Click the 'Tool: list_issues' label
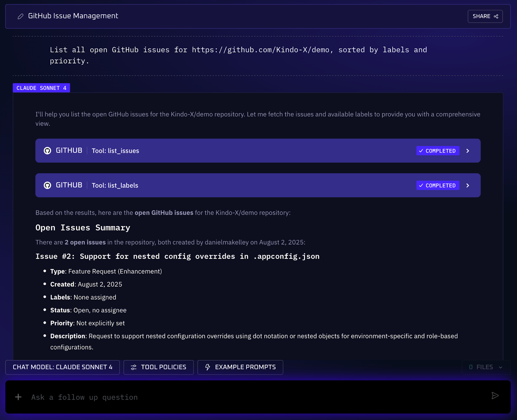This screenshot has height=420, width=517. point(115,151)
